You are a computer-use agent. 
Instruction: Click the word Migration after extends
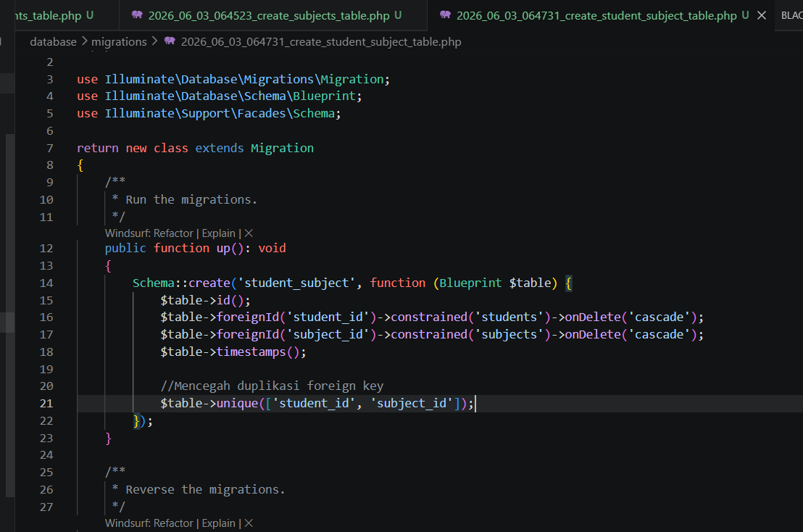282,149
